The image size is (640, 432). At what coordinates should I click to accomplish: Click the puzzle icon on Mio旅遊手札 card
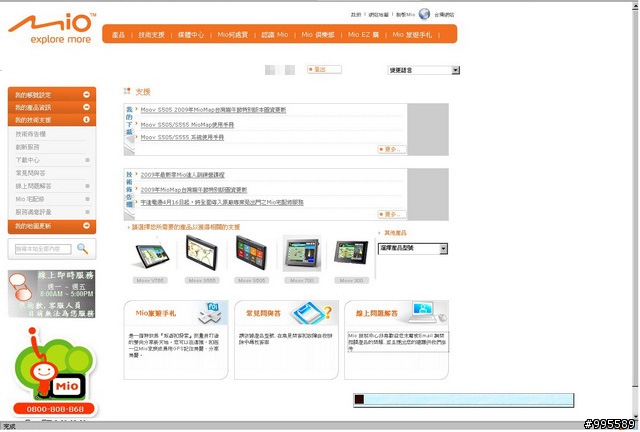pyautogui.click(x=211, y=313)
